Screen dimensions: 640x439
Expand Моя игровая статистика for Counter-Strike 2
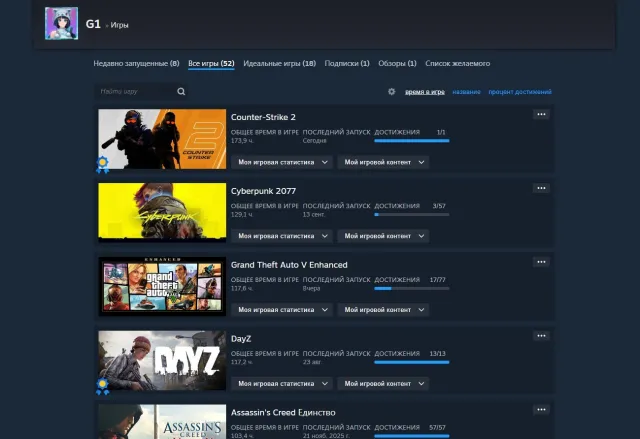tap(282, 162)
